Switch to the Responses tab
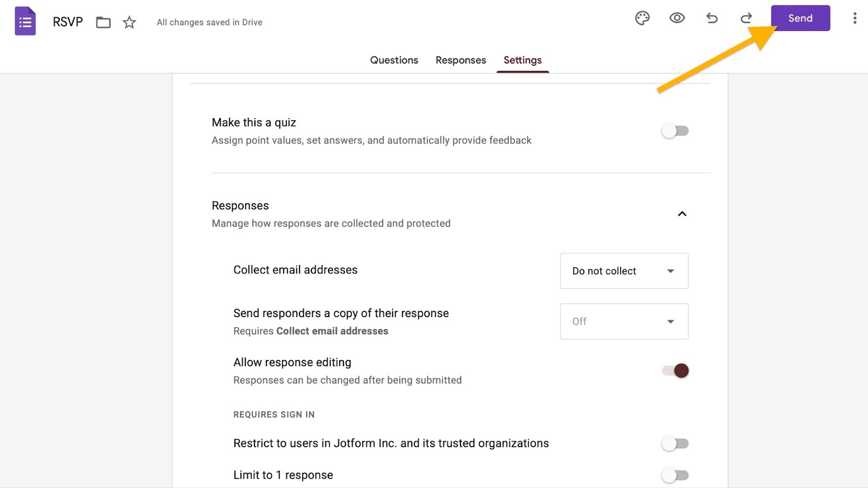Screen dimensions: 868x488 pos(461,60)
